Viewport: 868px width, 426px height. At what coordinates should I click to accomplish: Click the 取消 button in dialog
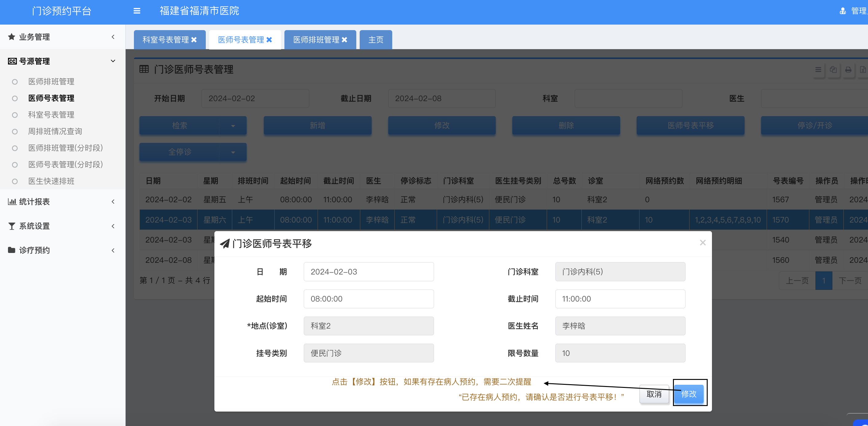tap(654, 394)
